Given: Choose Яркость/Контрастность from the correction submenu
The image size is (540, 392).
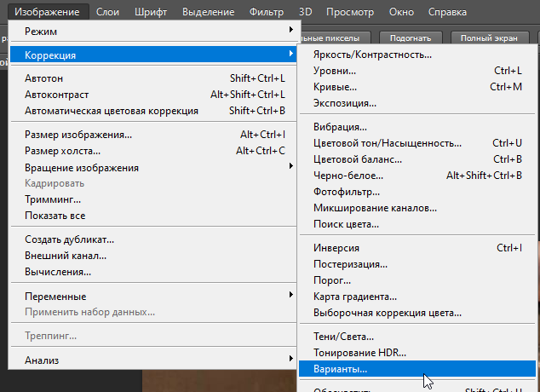Looking at the screenshot, I should (372, 55).
